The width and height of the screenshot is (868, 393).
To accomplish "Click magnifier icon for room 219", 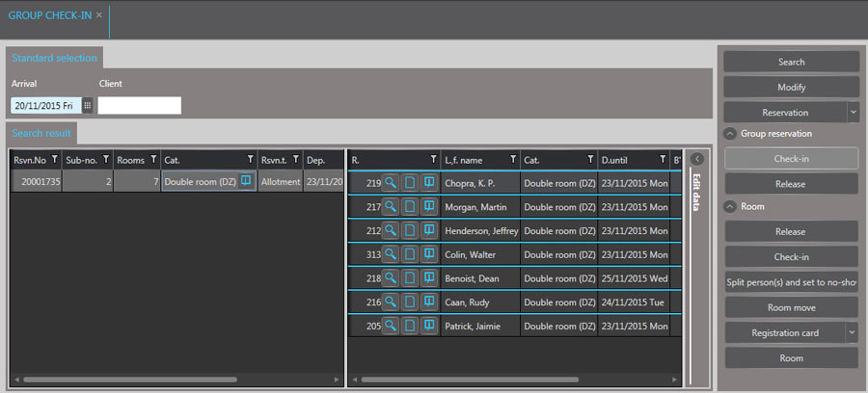I will coord(391,181).
